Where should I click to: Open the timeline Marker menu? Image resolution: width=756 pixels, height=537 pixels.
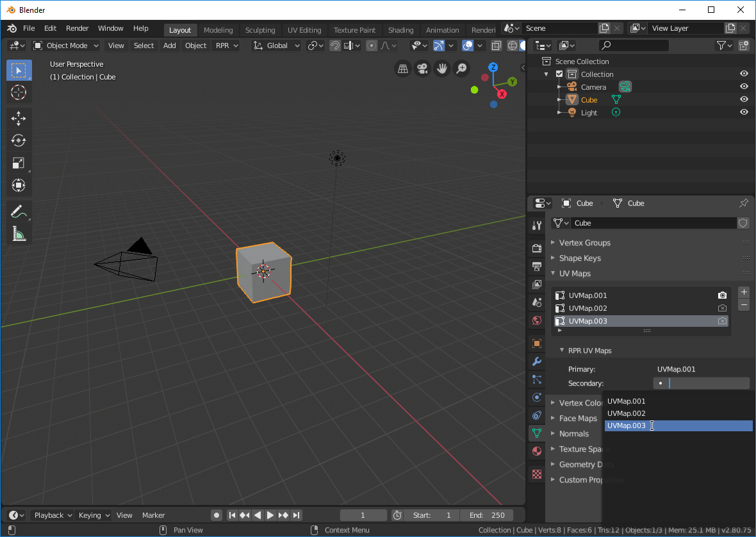pyautogui.click(x=153, y=515)
